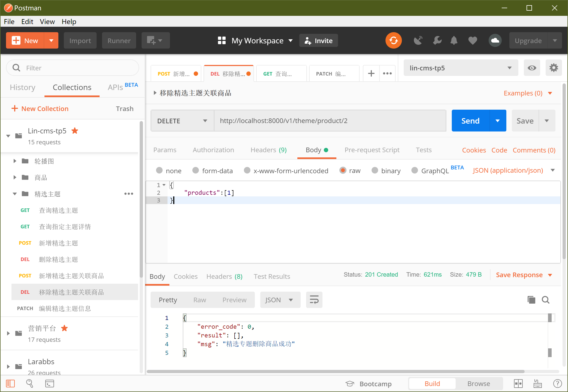Select the form-data radio button
Viewport: 568px width, 392px height.
coord(196,170)
